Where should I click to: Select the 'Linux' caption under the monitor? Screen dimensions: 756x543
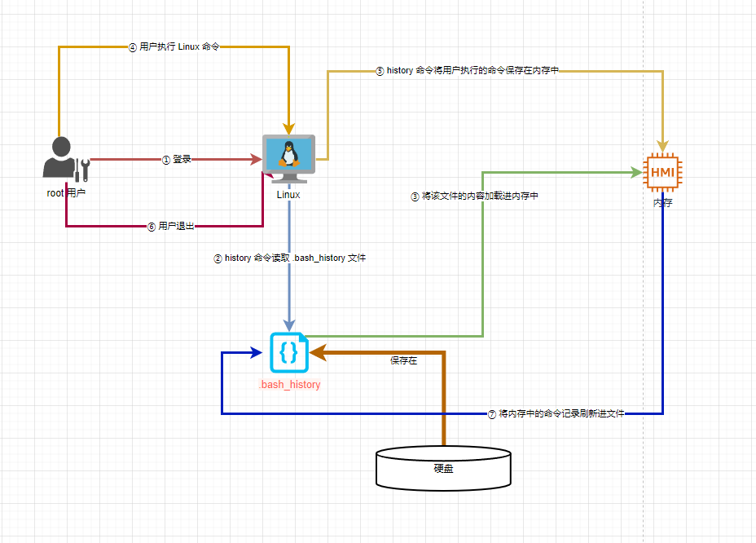[288, 195]
